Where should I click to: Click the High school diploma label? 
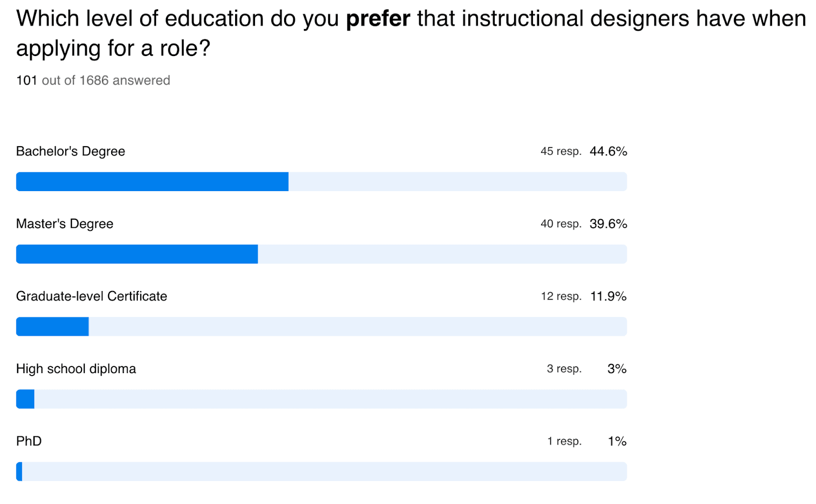(76, 368)
